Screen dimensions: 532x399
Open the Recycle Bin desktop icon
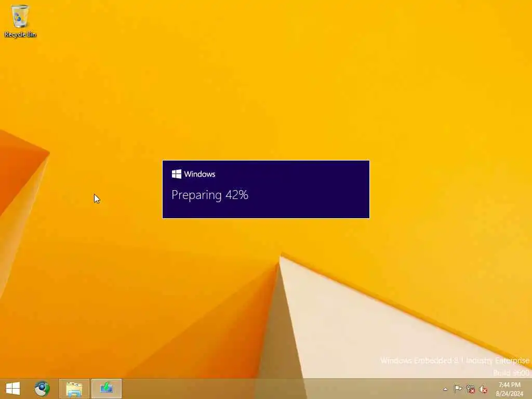click(20, 21)
